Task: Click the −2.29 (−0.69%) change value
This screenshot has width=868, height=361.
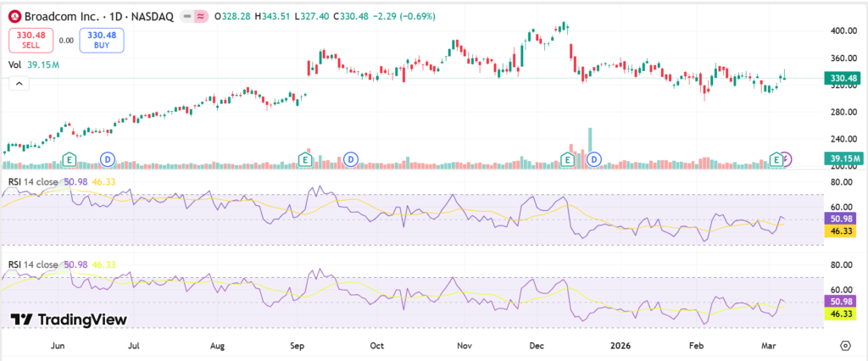Action: click(x=406, y=17)
